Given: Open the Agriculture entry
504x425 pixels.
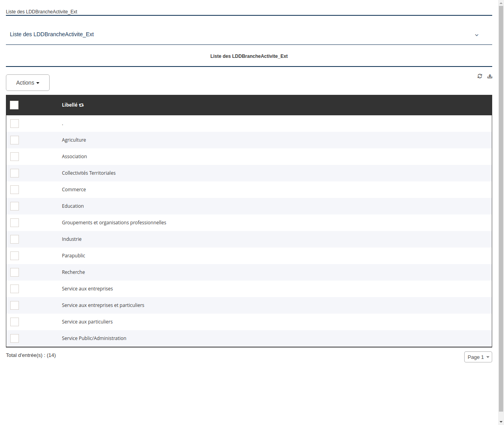Looking at the screenshot, I should tap(74, 140).
